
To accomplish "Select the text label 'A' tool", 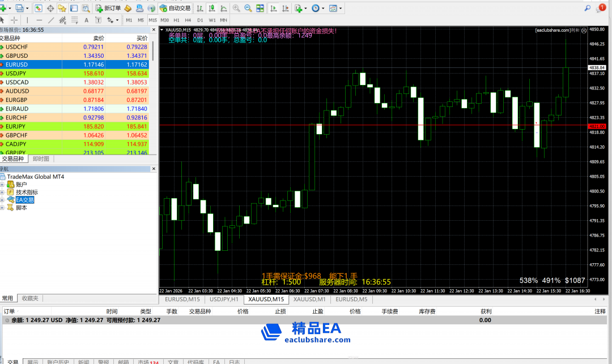I will [86, 20].
